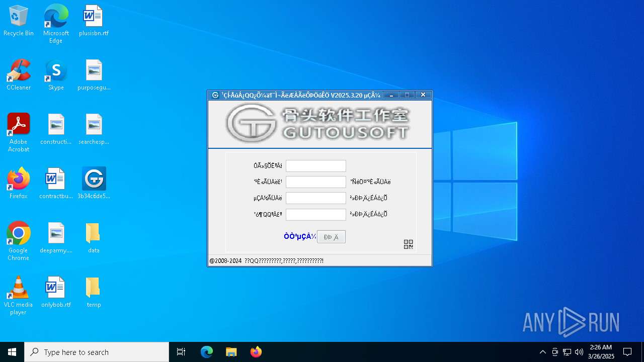The height and width of the screenshot is (362, 644).
Task: Minimize the Gutousoft dialog window
Action: 391,95
